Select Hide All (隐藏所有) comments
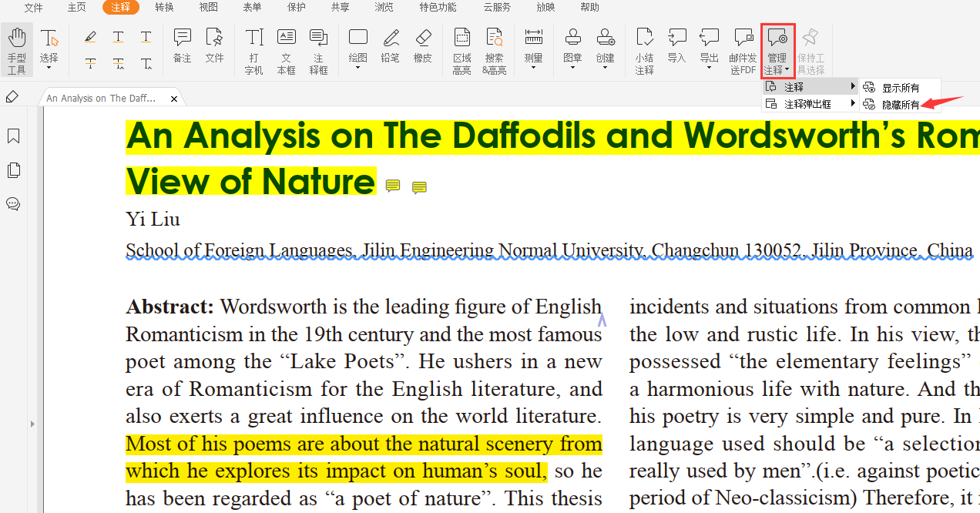 [900, 105]
